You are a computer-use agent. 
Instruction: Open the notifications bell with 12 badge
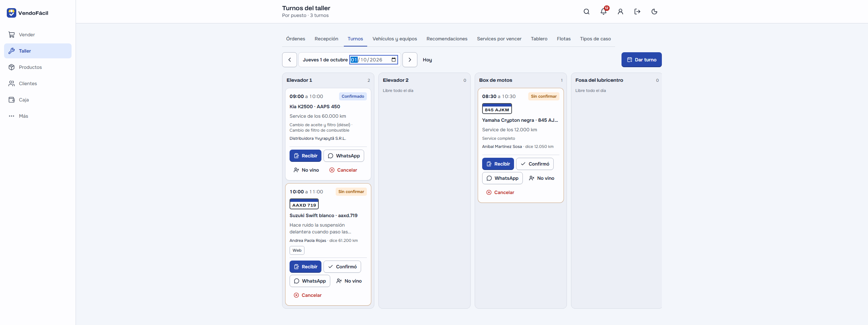click(x=604, y=12)
